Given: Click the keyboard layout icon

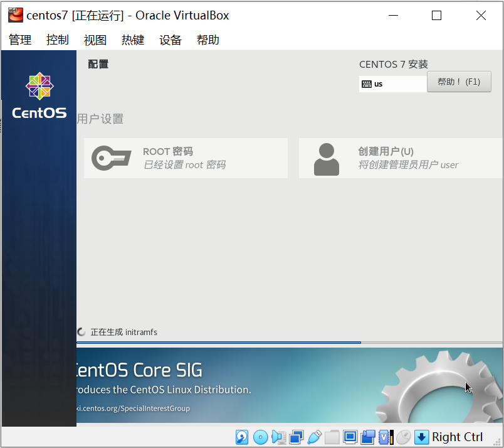Looking at the screenshot, I should tap(367, 84).
